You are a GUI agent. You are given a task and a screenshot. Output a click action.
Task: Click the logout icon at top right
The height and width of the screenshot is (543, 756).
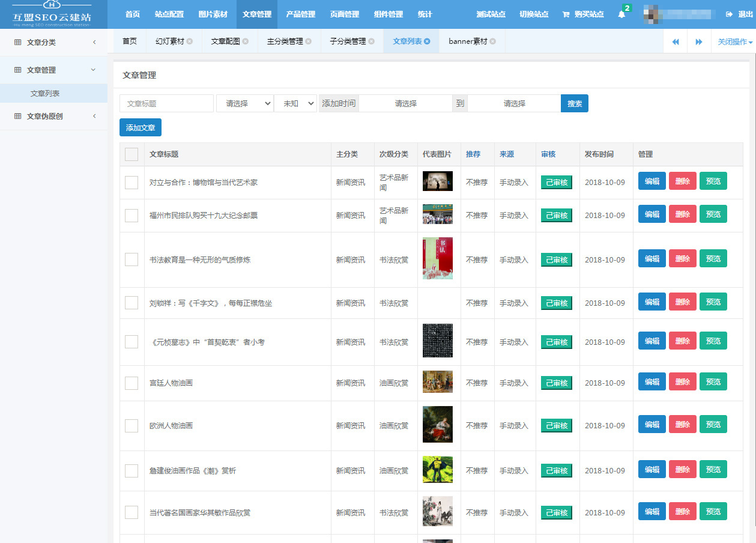click(729, 14)
